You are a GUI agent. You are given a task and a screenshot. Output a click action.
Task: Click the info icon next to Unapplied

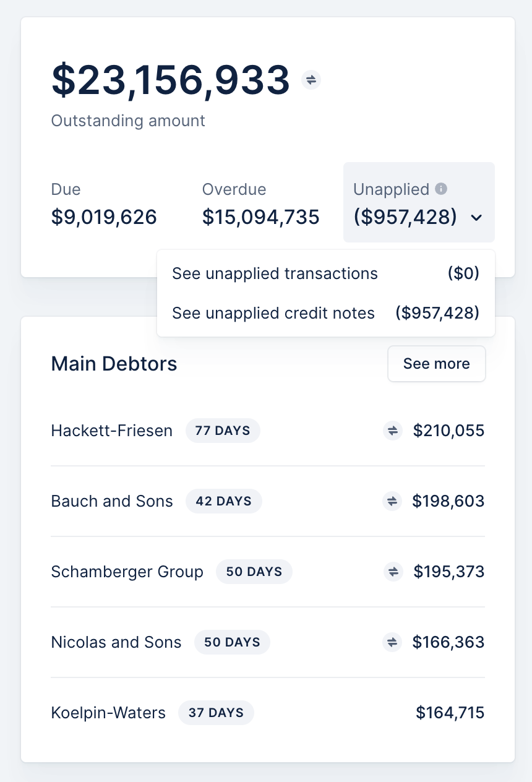tap(441, 189)
